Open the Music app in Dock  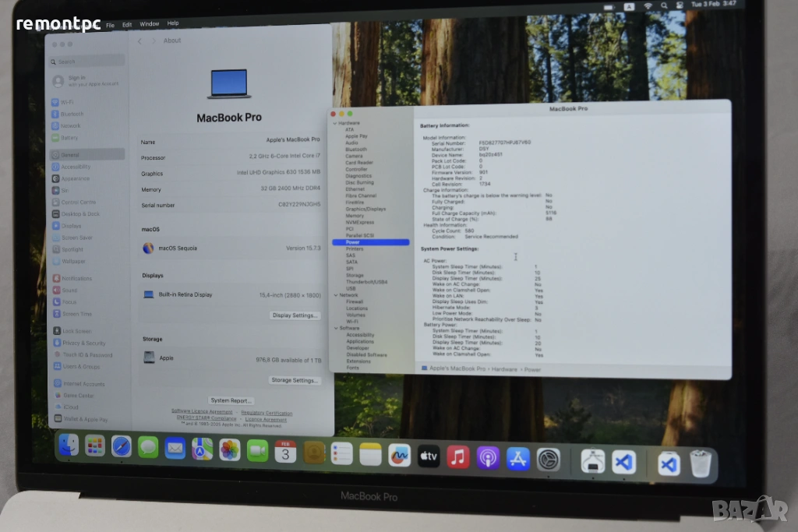click(x=458, y=456)
